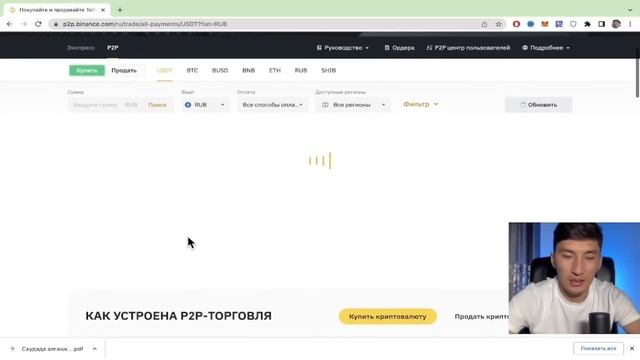The width and height of the screenshot is (640, 360).
Task: Go forward with the browser forward arrow
Action: [24, 24]
